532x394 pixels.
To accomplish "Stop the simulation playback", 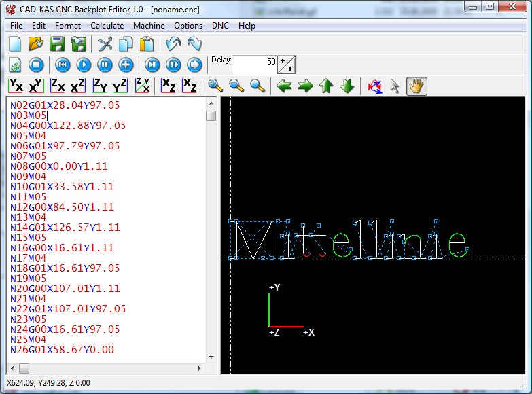I will coord(36,65).
